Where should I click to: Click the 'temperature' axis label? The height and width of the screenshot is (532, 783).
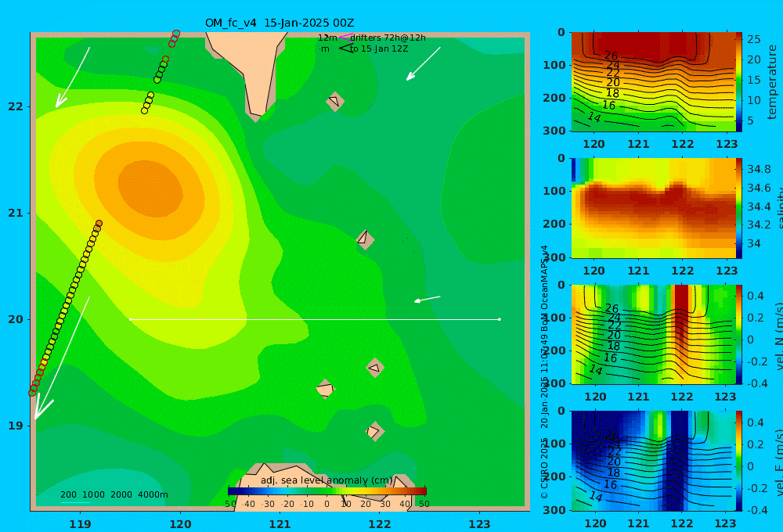[773, 82]
